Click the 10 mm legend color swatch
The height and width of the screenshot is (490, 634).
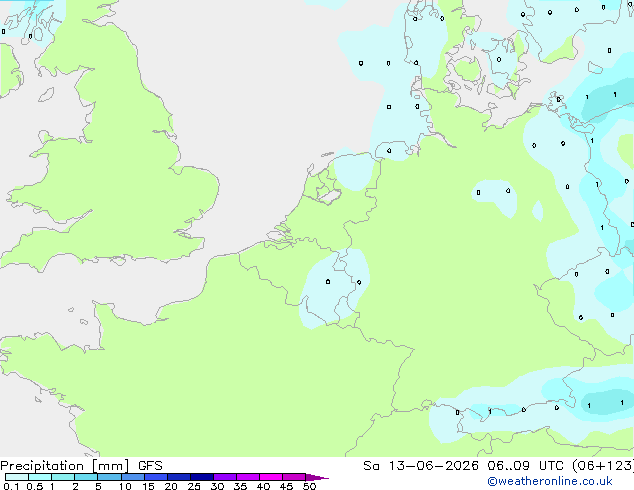(x=133, y=477)
